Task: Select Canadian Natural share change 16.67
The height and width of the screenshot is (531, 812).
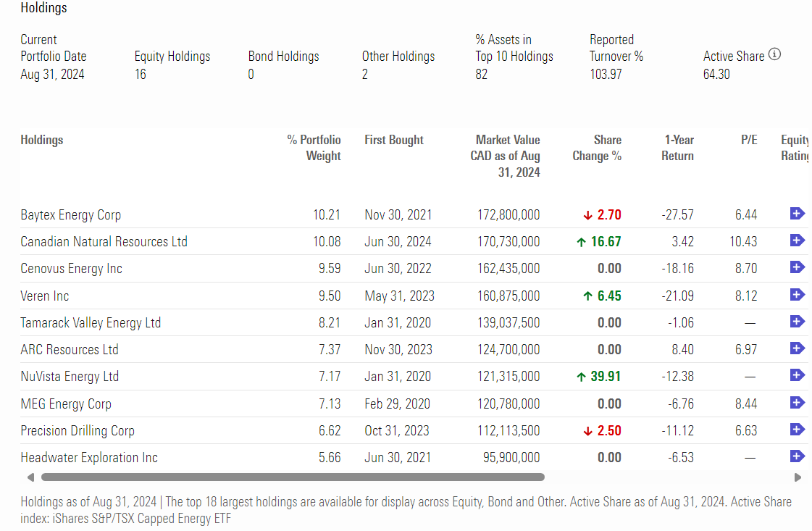Action: [x=606, y=242]
